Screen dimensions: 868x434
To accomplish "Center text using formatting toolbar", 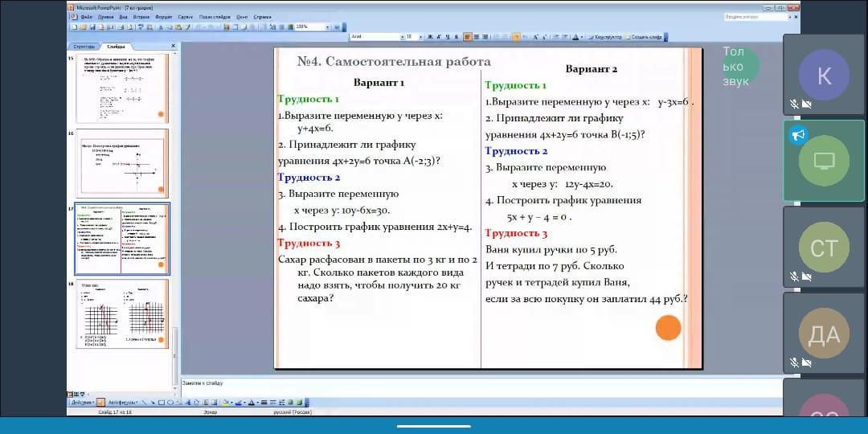I will [476, 37].
